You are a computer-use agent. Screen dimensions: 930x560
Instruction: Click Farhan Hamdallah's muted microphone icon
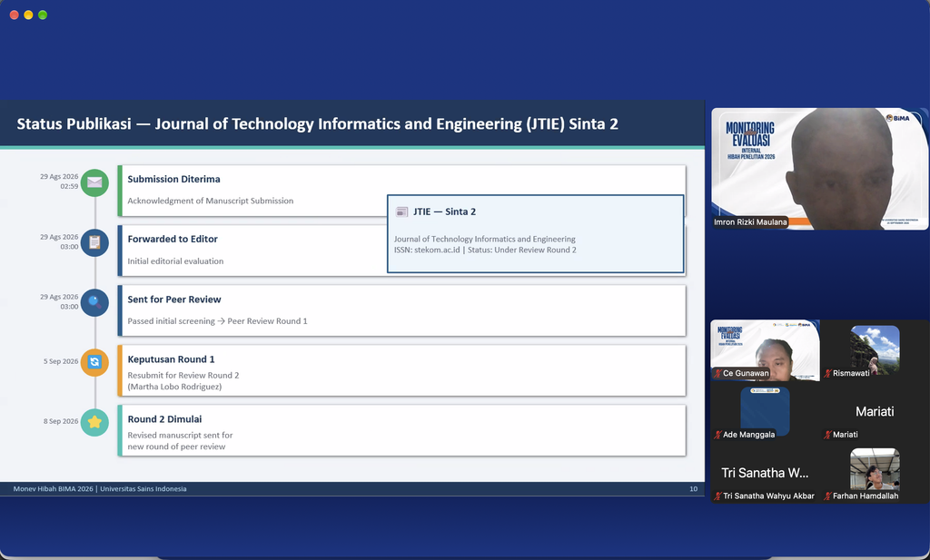pyautogui.click(x=827, y=496)
